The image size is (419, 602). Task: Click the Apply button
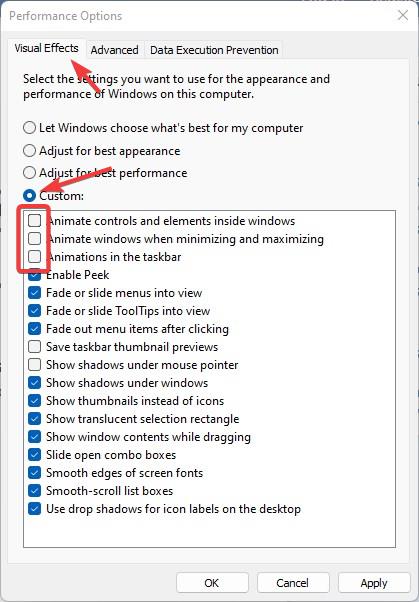coord(374,583)
